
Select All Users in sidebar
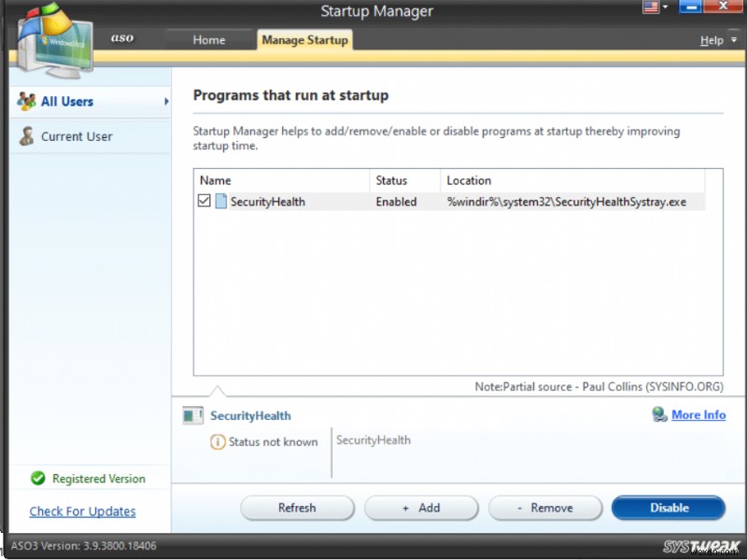point(90,102)
